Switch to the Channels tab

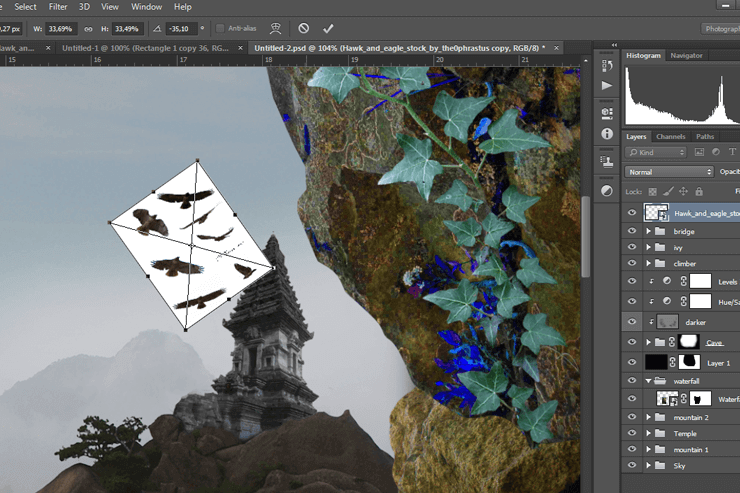pyautogui.click(x=670, y=136)
